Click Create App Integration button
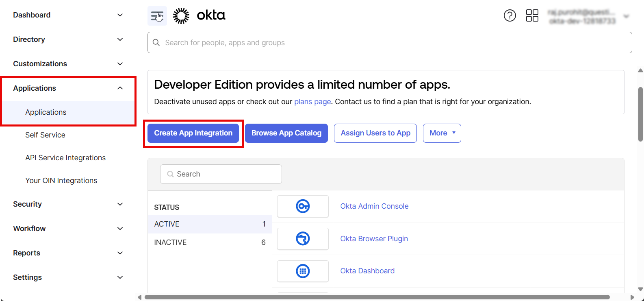The width and height of the screenshot is (644, 301). coord(193,133)
